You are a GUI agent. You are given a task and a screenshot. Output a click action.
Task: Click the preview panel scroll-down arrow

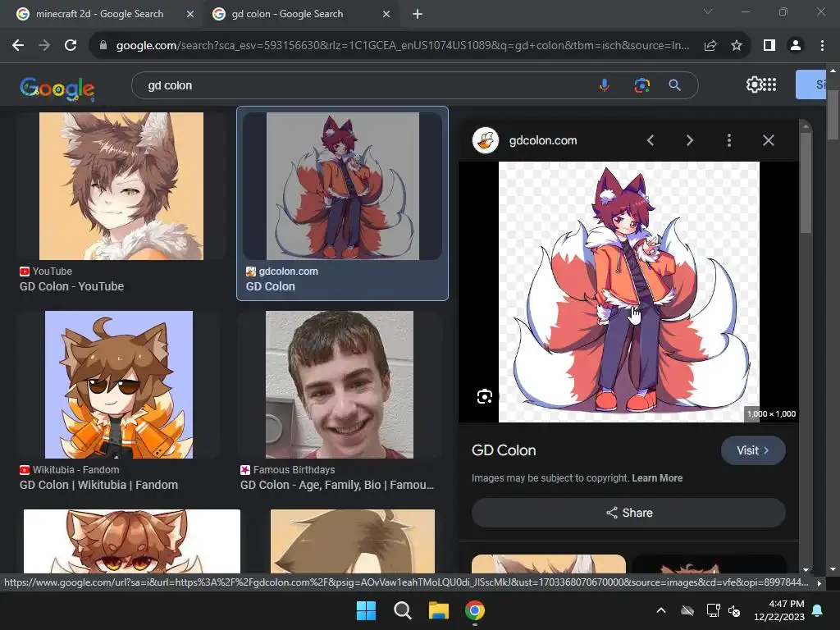pos(806,569)
